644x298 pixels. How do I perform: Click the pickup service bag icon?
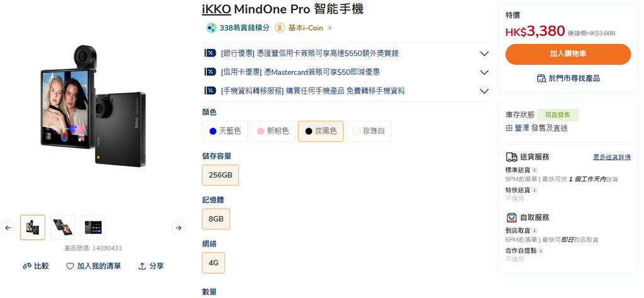(511, 218)
